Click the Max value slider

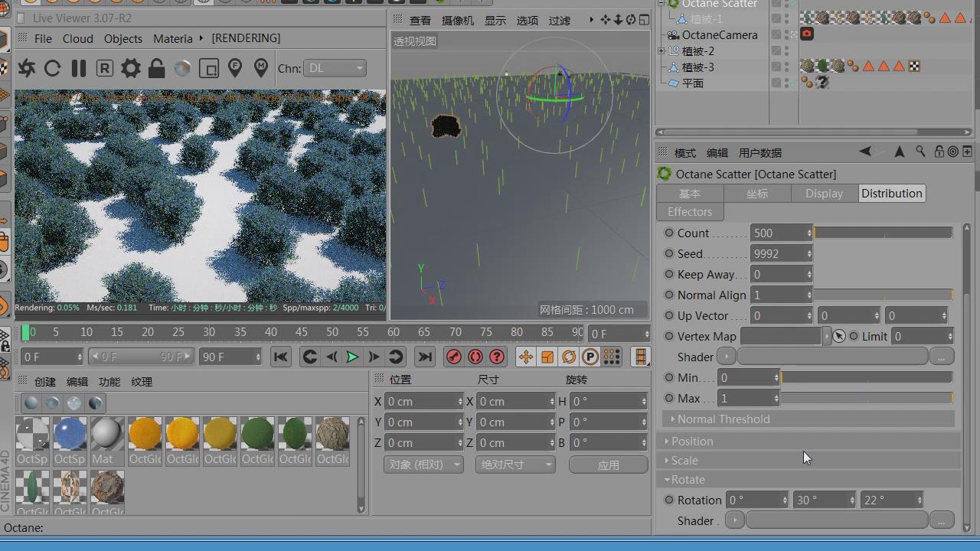(x=867, y=398)
